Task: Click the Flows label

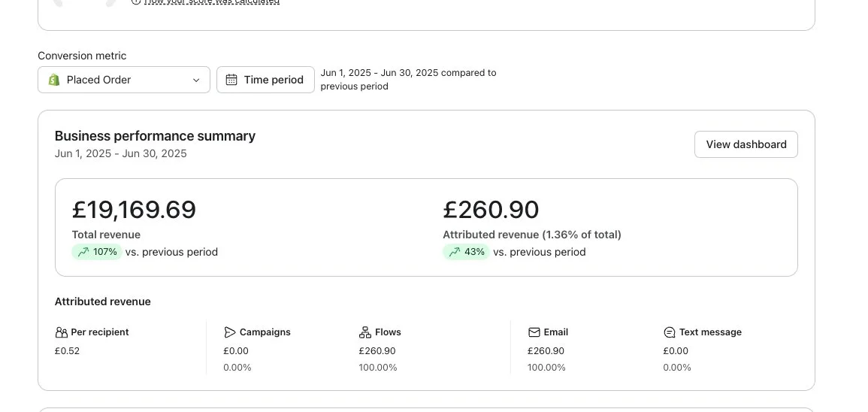Action: tap(388, 332)
